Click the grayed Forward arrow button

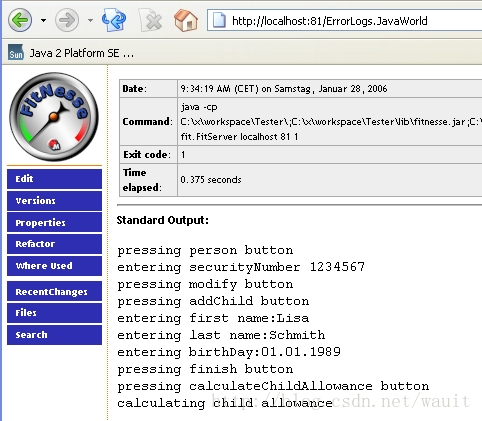(x=67, y=20)
